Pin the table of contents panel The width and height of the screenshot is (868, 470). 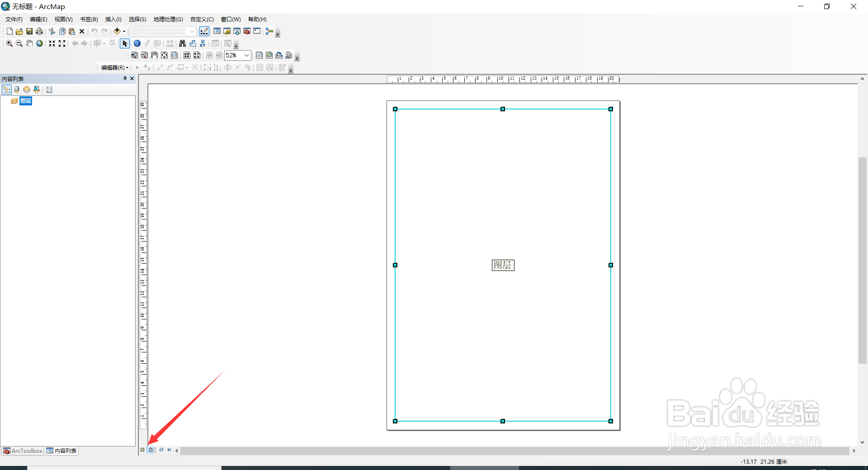pyautogui.click(x=125, y=79)
